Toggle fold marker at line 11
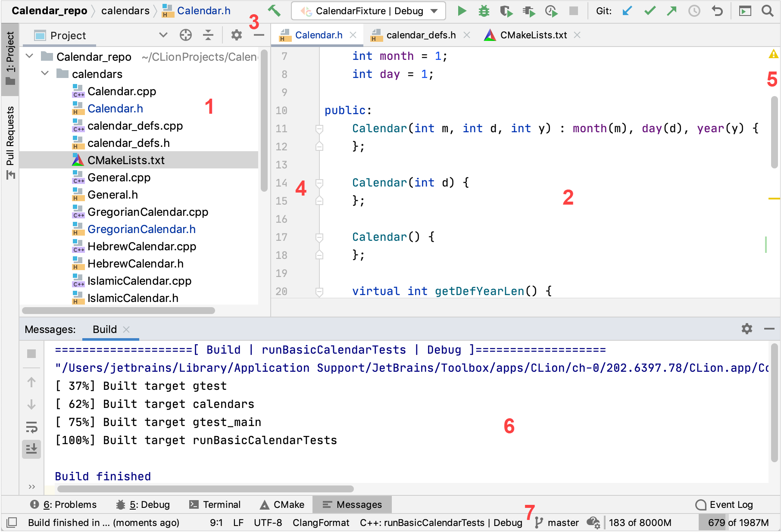The width and height of the screenshot is (781, 532). click(319, 128)
